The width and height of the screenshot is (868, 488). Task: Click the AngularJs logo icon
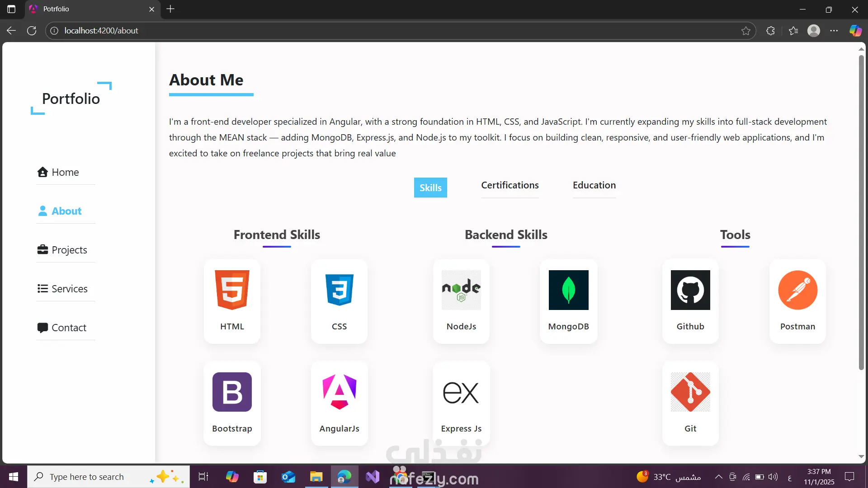pos(339,392)
